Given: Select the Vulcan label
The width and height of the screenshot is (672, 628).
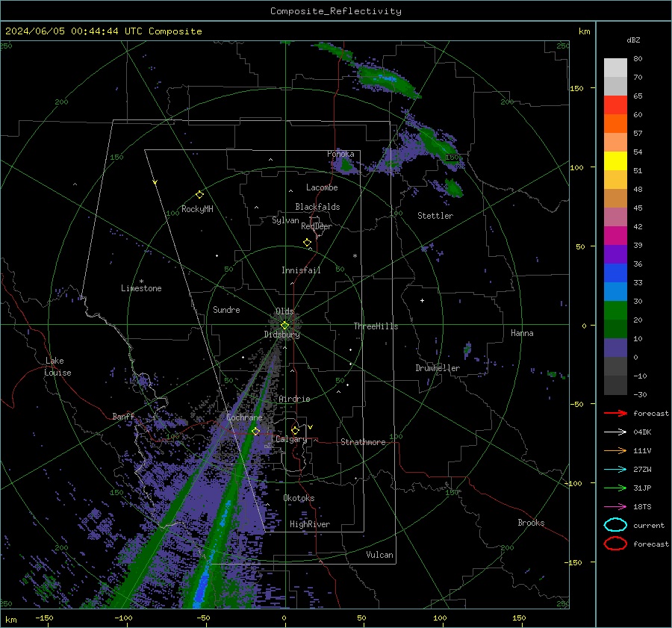Looking at the screenshot, I should [379, 555].
